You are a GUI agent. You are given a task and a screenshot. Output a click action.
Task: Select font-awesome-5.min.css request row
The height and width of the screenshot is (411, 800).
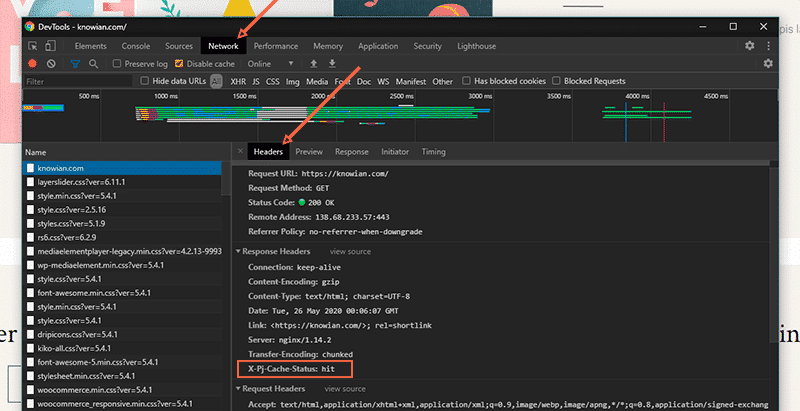tap(122, 362)
